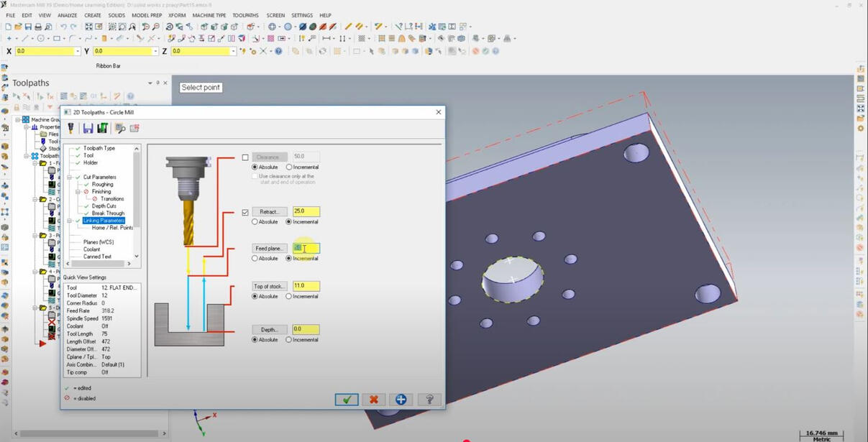Click the Top of stock... button

pyautogui.click(x=270, y=286)
